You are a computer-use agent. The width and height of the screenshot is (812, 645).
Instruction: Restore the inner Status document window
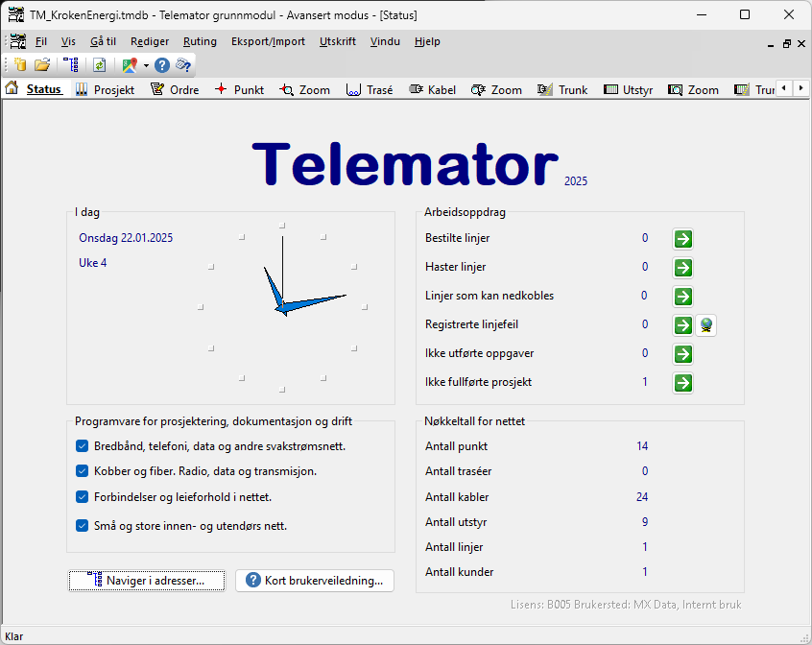(787, 44)
